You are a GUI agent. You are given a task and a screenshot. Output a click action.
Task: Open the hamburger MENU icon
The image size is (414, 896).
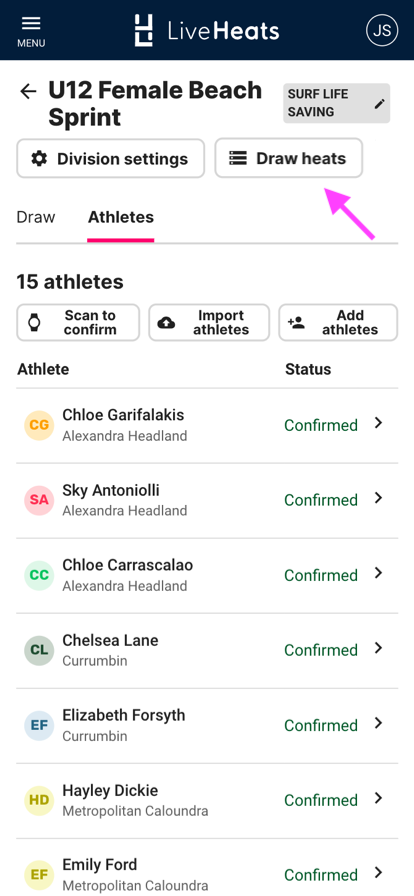pos(31,31)
